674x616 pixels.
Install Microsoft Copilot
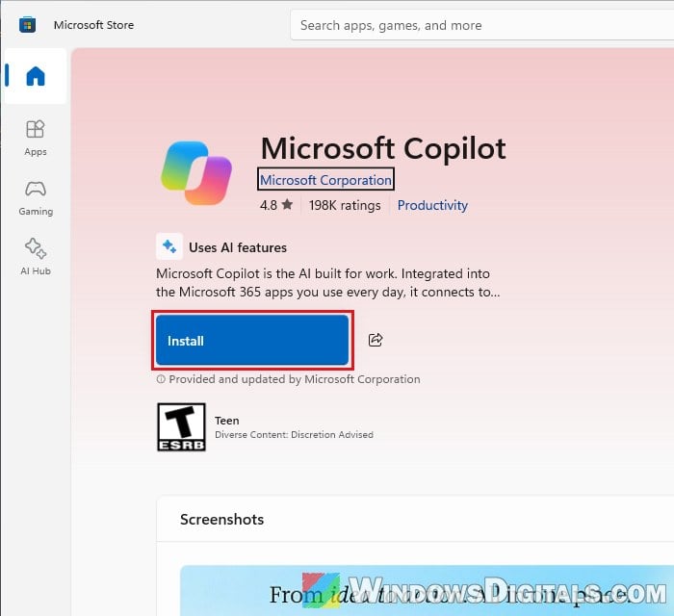pos(252,340)
